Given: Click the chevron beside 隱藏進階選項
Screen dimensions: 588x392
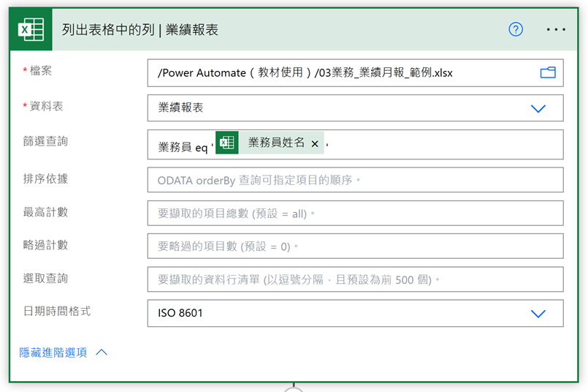Looking at the screenshot, I should coord(102,353).
